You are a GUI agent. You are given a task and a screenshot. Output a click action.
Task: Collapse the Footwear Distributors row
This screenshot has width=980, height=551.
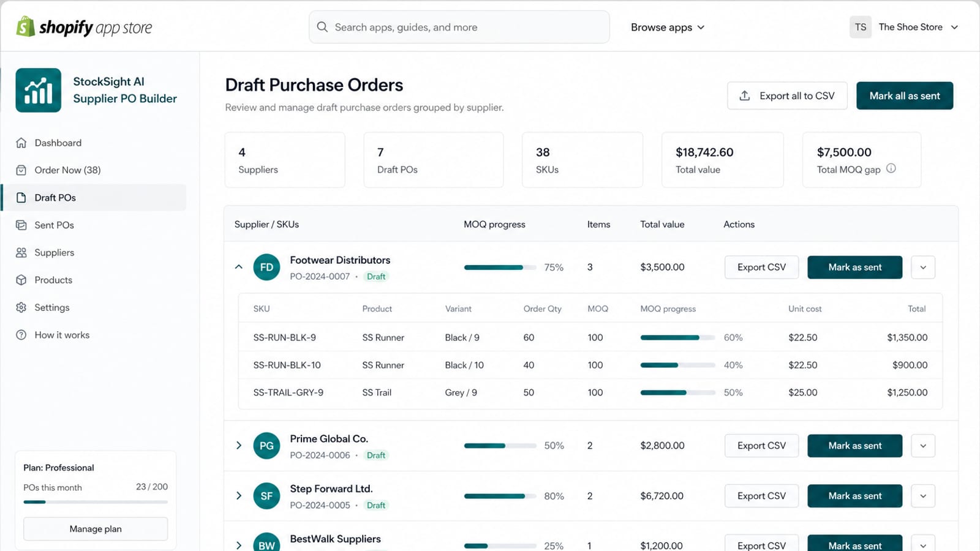(x=239, y=267)
